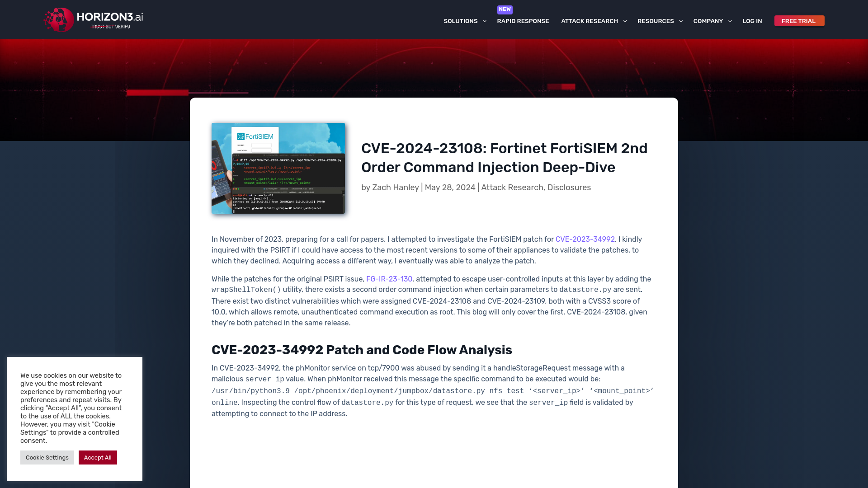Click the LOG IN button
This screenshot has width=868, height=488.
(752, 21)
